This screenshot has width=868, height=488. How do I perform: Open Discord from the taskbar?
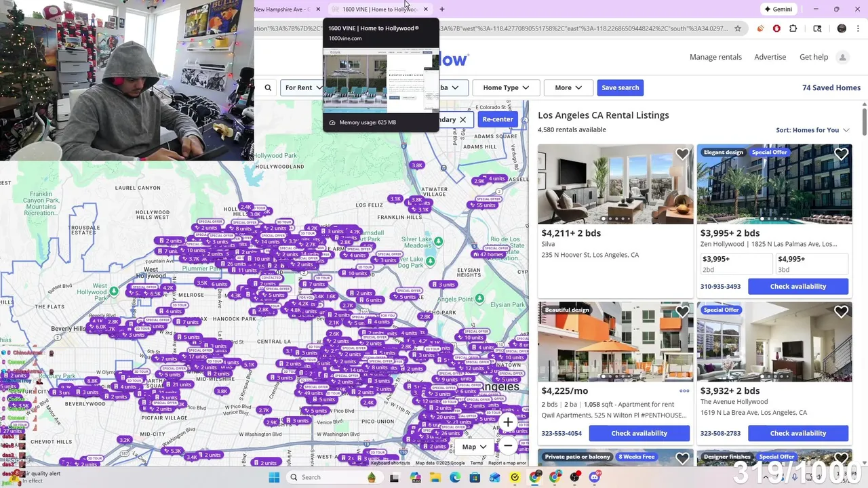[x=594, y=478]
